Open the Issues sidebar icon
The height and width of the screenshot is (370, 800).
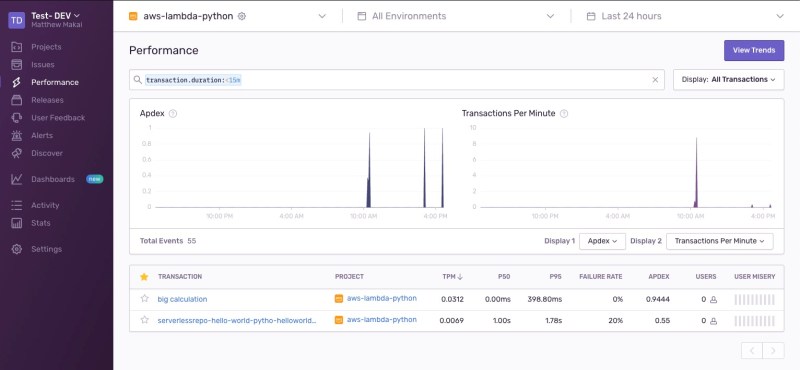pyautogui.click(x=17, y=64)
